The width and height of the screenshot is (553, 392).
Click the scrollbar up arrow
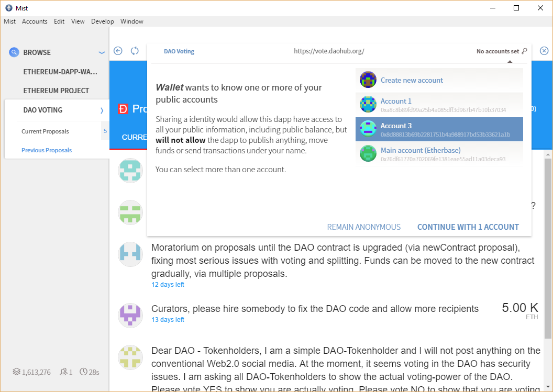548,154
